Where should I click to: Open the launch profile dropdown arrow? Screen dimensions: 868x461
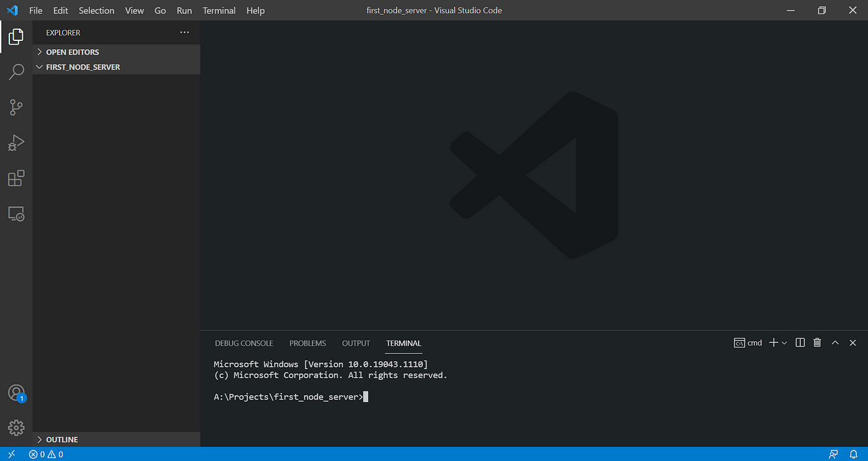[x=784, y=342]
